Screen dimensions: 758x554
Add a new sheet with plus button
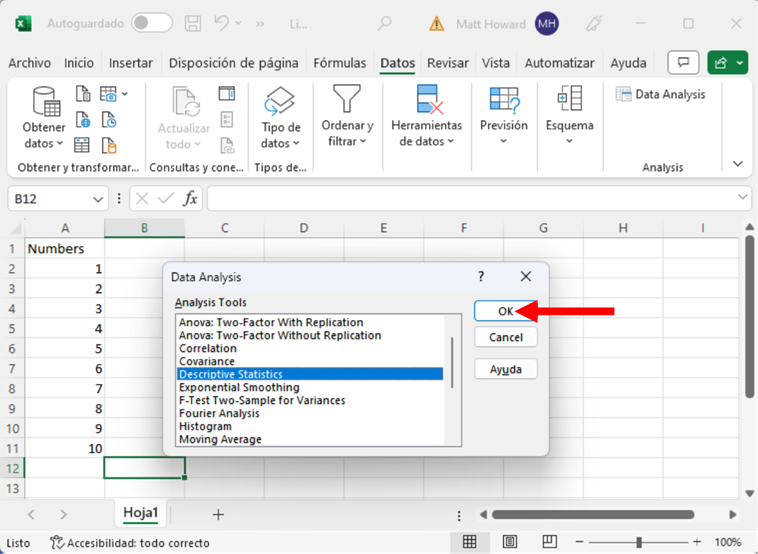coord(218,514)
